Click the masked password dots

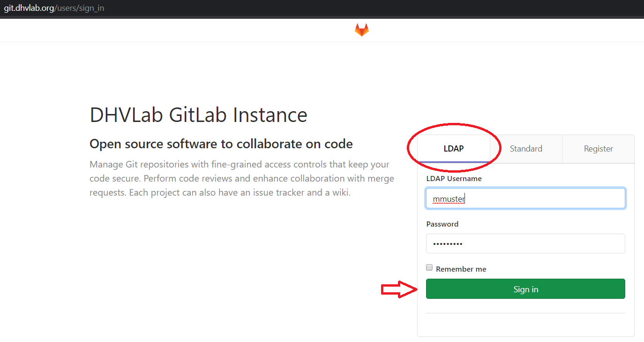[x=447, y=244]
